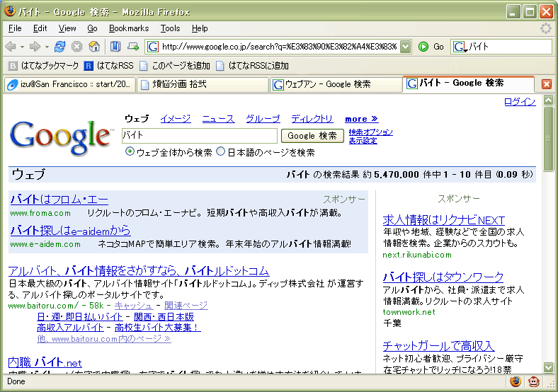
Task: Click the Back arrow navigation icon
Action: click(11, 47)
